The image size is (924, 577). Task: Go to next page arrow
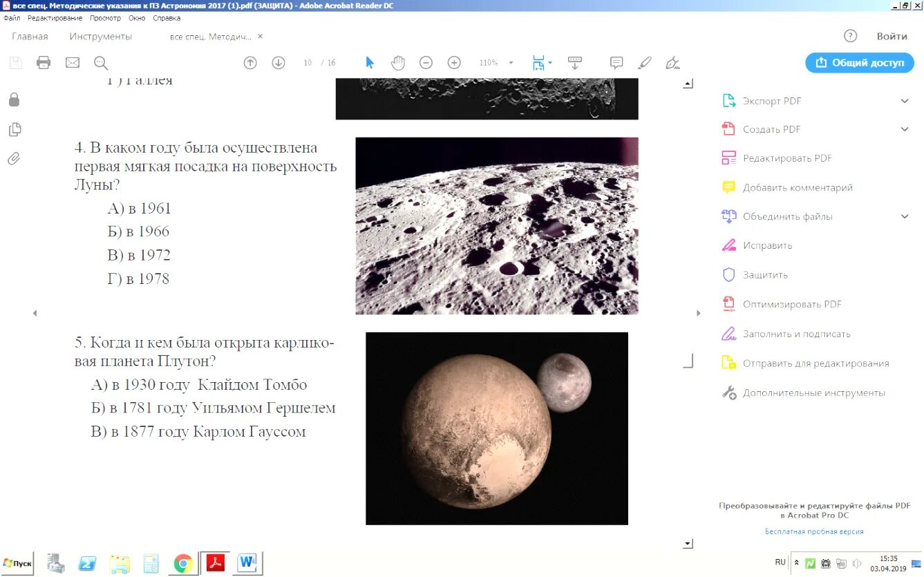(x=279, y=63)
